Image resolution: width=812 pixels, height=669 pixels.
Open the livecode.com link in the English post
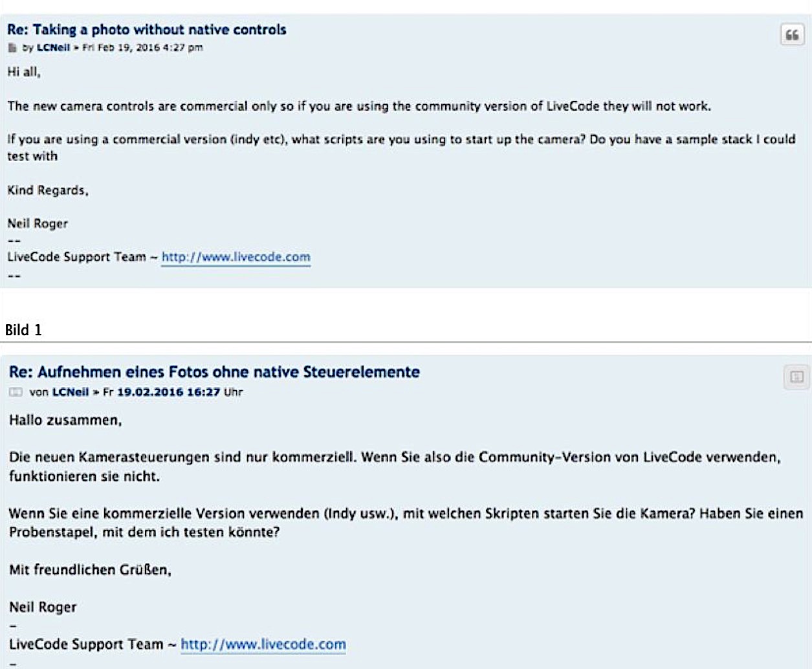pos(236,257)
